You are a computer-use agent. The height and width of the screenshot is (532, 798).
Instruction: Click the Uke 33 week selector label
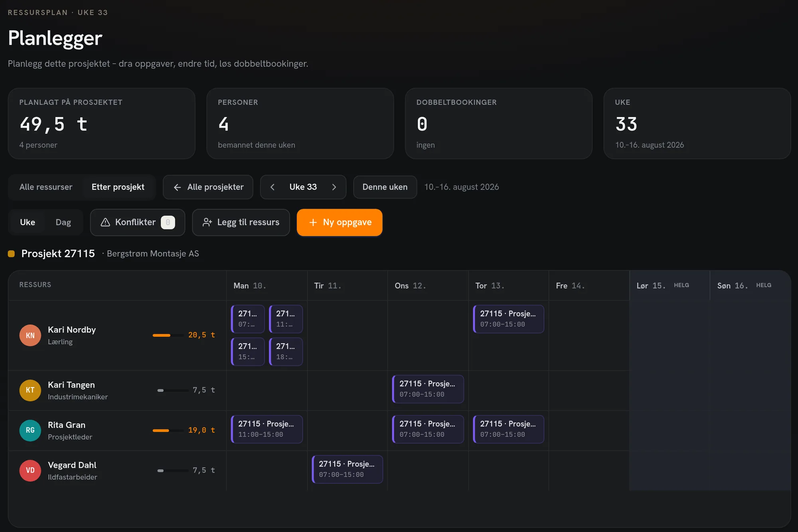303,187
